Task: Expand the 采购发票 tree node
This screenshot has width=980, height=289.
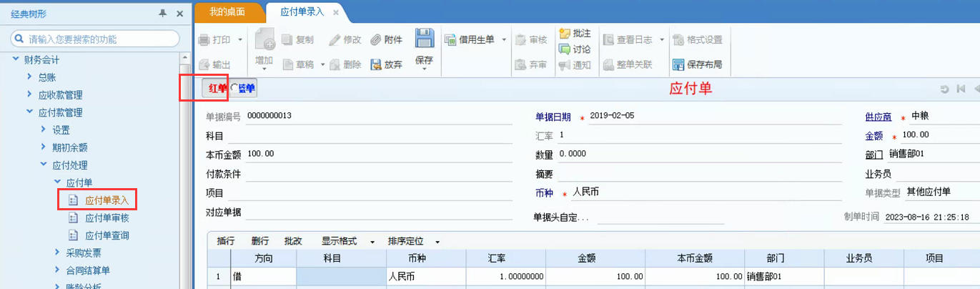Action: tap(58, 252)
